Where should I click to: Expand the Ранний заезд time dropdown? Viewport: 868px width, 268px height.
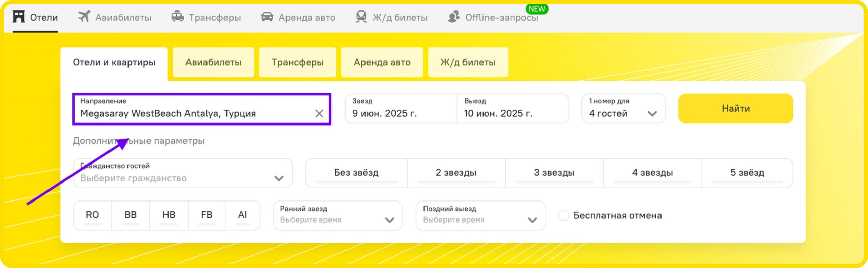click(338, 215)
